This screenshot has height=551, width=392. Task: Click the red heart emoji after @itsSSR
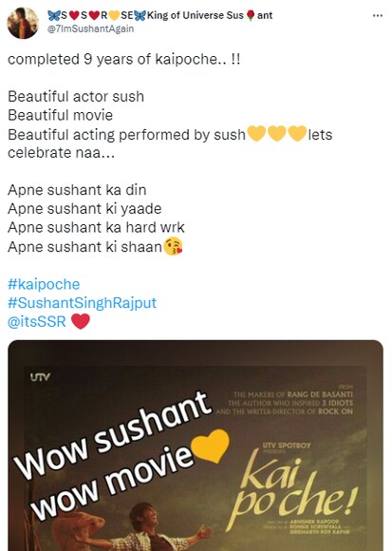tap(81, 321)
